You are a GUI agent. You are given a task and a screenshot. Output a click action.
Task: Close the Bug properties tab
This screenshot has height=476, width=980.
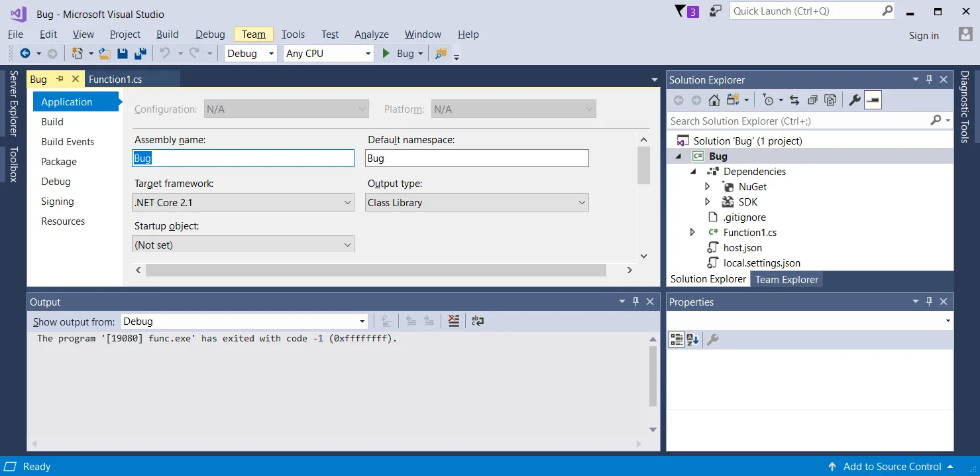[76, 79]
